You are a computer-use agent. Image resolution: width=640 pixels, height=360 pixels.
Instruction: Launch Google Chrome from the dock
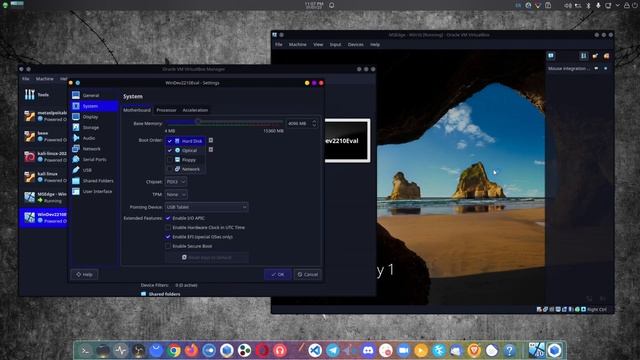pyautogui.click(x=174, y=350)
